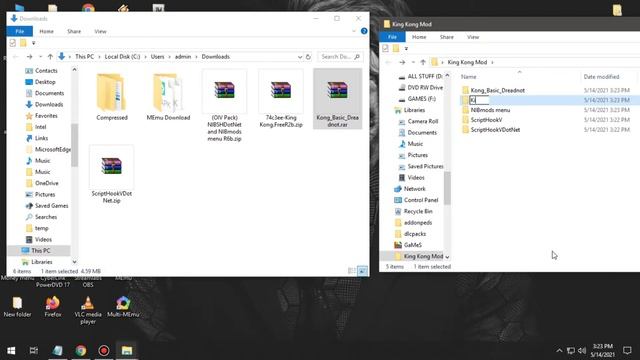Select the ScriptHookVDotNet folder row
Image resolution: width=640 pixels, height=360 pixels.
(x=549, y=129)
